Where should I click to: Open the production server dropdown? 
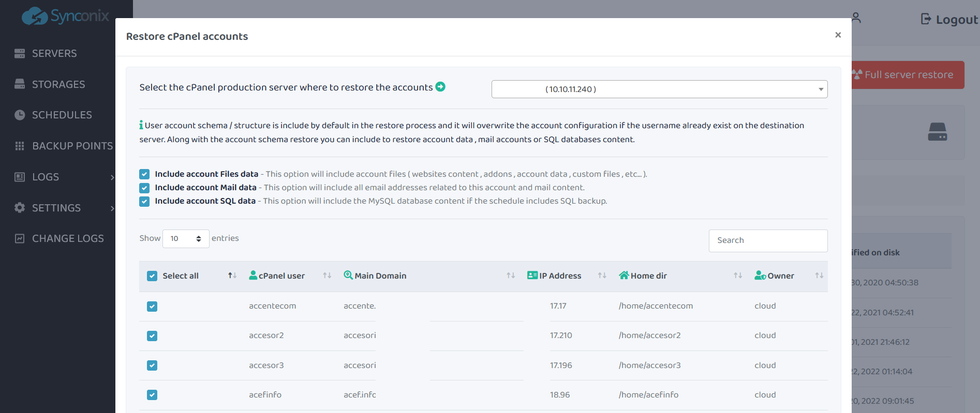[659, 89]
